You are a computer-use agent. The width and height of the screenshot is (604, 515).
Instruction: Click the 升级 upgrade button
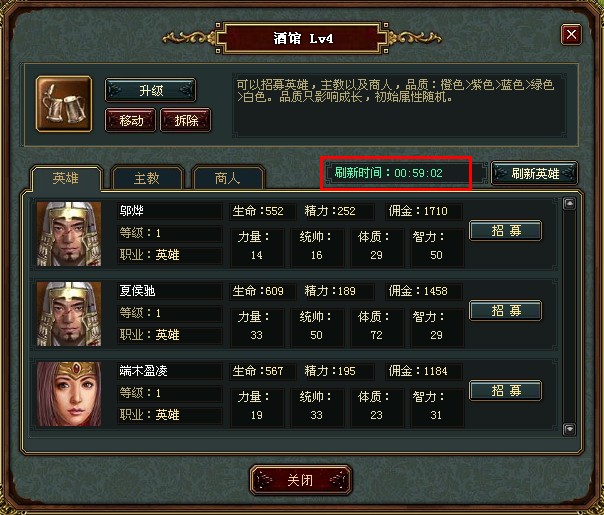[x=151, y=91]
